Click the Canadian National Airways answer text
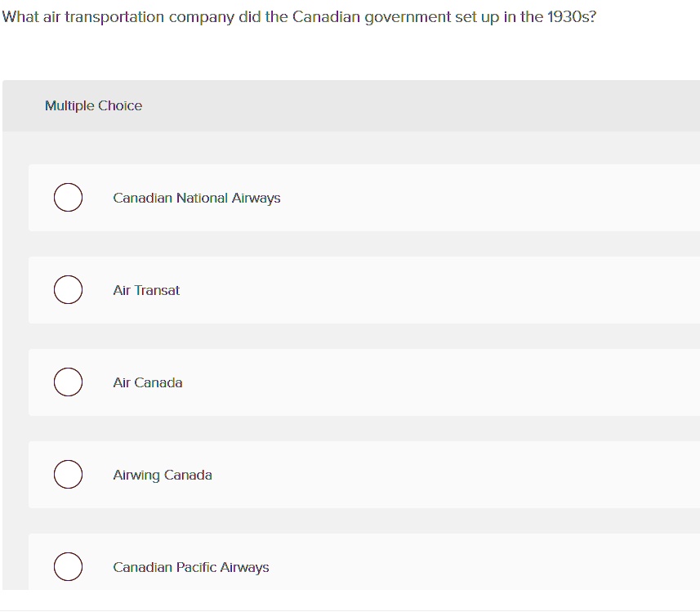This screenshot has height=612, width=700. pos(197,198)
